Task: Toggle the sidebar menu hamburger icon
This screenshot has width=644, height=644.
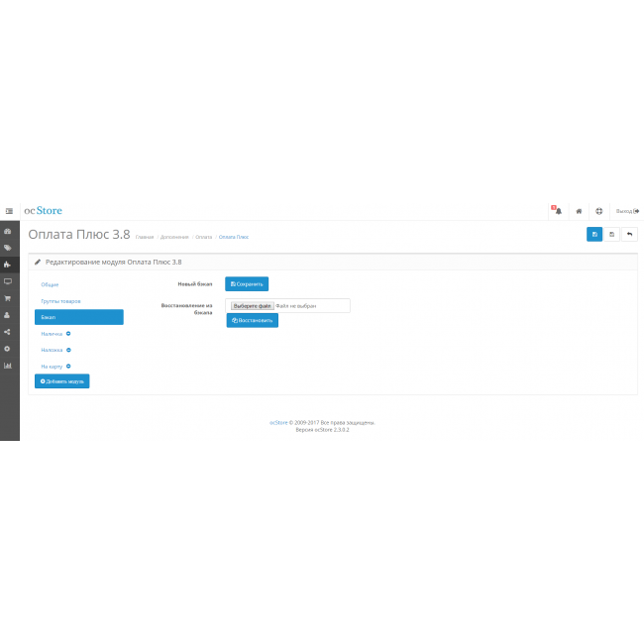Action: pos(8,211)
